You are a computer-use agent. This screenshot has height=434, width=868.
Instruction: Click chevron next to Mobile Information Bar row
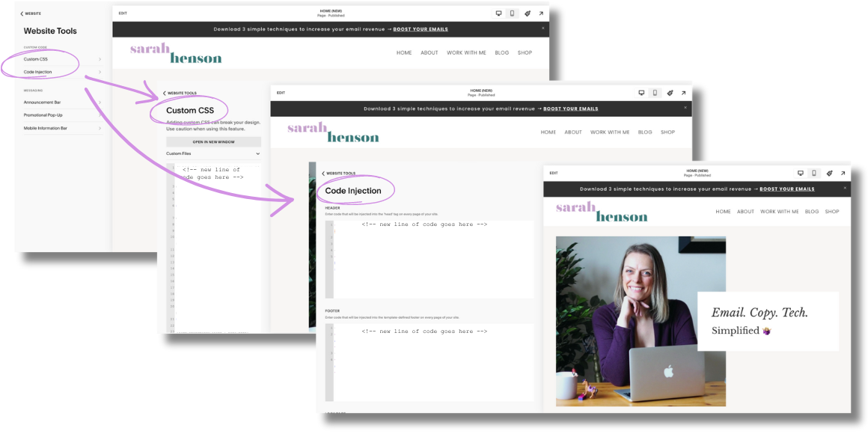point(100,128)
